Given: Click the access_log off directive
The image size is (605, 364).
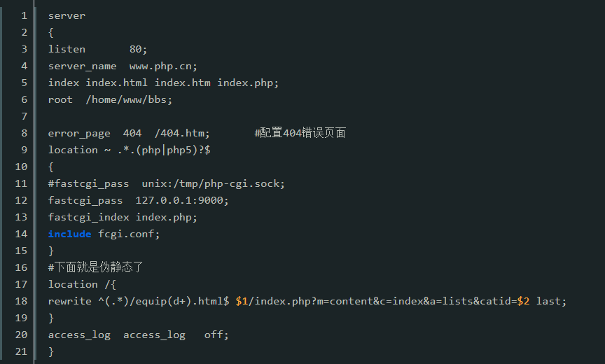Looking at the screenshot, I should [x=138, y=335].
